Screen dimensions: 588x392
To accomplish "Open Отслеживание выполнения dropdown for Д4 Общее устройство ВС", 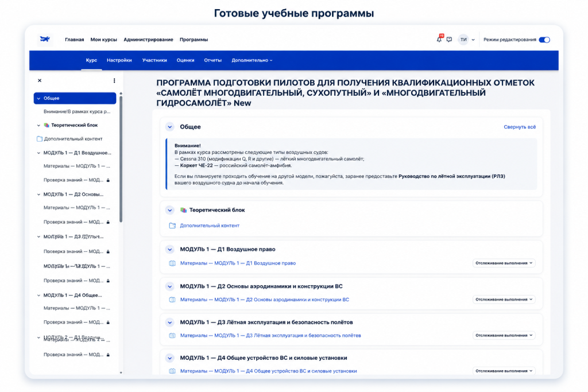I will click(x=504, y=371).
